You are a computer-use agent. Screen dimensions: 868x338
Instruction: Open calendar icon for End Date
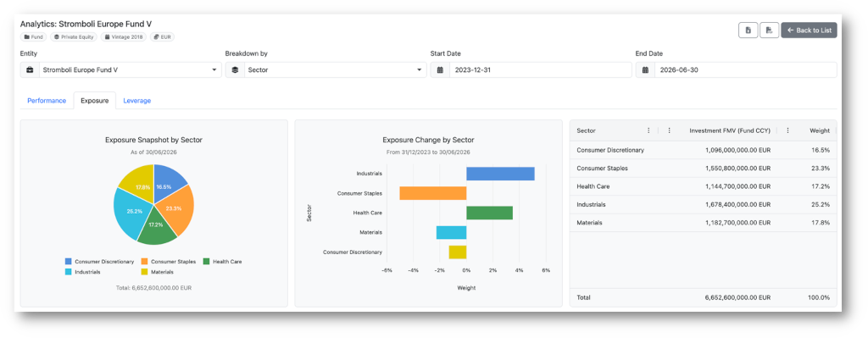(x=645, y=70)
